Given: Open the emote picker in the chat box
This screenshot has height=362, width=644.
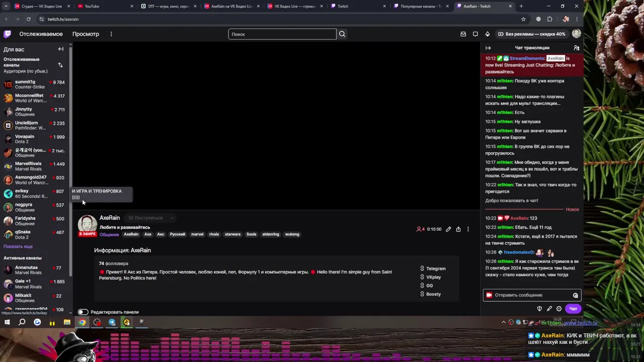Looking at the screenshot, I should 576,295.
